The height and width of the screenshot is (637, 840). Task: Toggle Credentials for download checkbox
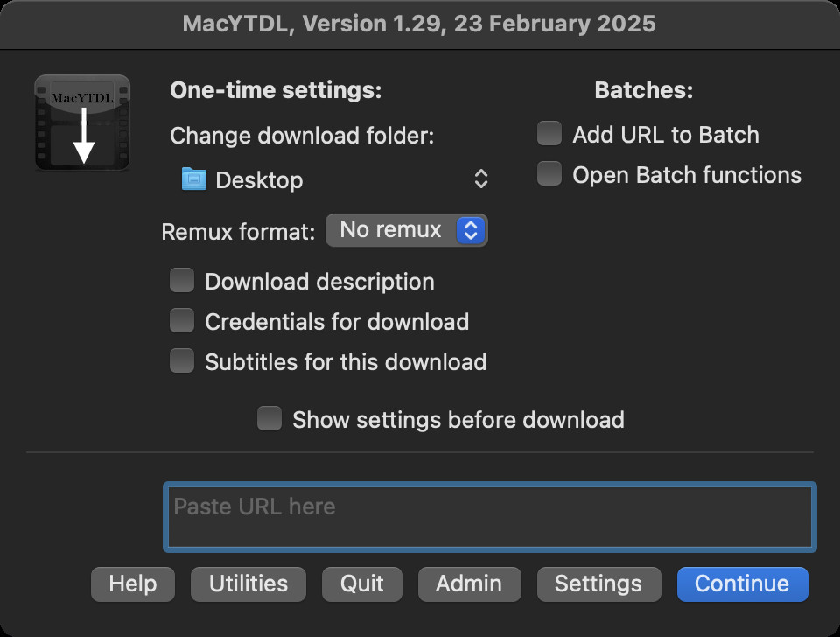[182, 321]
